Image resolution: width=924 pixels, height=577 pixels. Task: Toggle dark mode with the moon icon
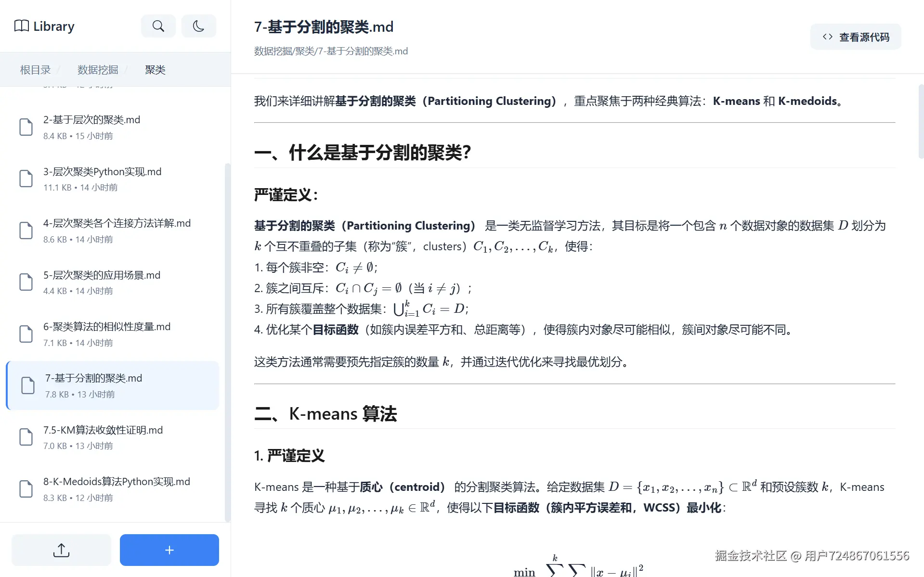[x=198, y=26]
